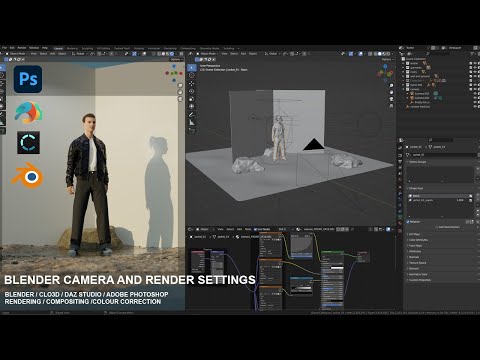This screenshot has height=360, width=480.
Task: Select the Annotate tool in right viewport toolbar
Action: (192, 115)
